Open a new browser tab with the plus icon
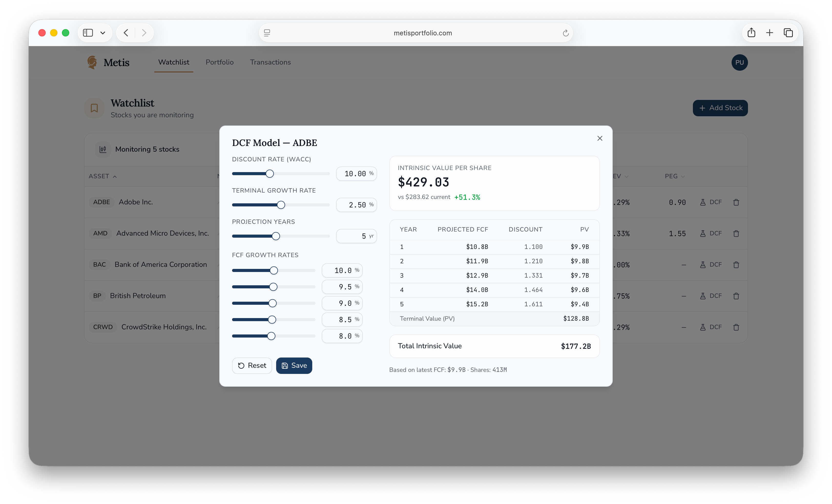The height and width of the screenshot is (504, 832). pos(770,33)
